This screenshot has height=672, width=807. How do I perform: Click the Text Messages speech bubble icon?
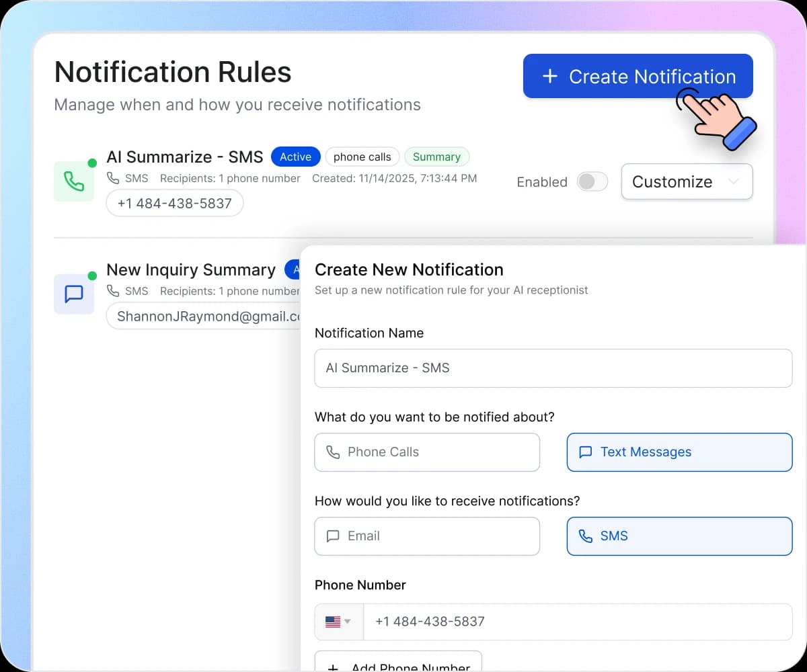(586, 452)
